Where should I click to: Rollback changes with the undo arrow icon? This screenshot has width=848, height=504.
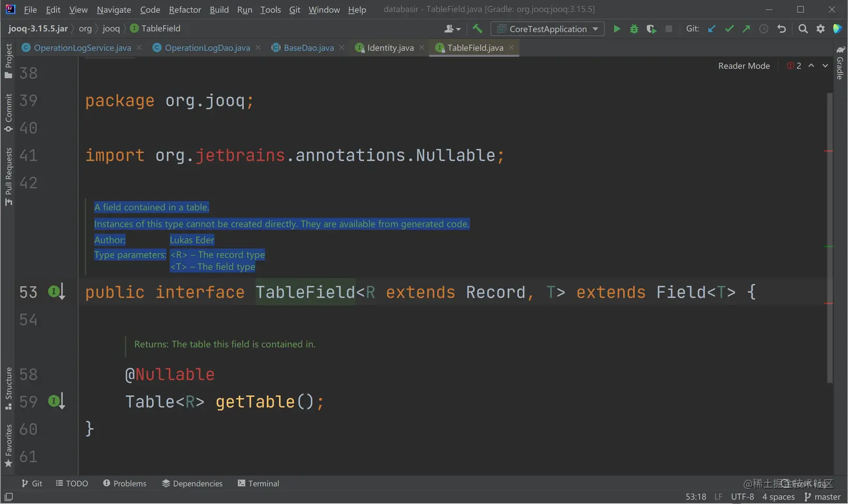(x=781, y=29)
